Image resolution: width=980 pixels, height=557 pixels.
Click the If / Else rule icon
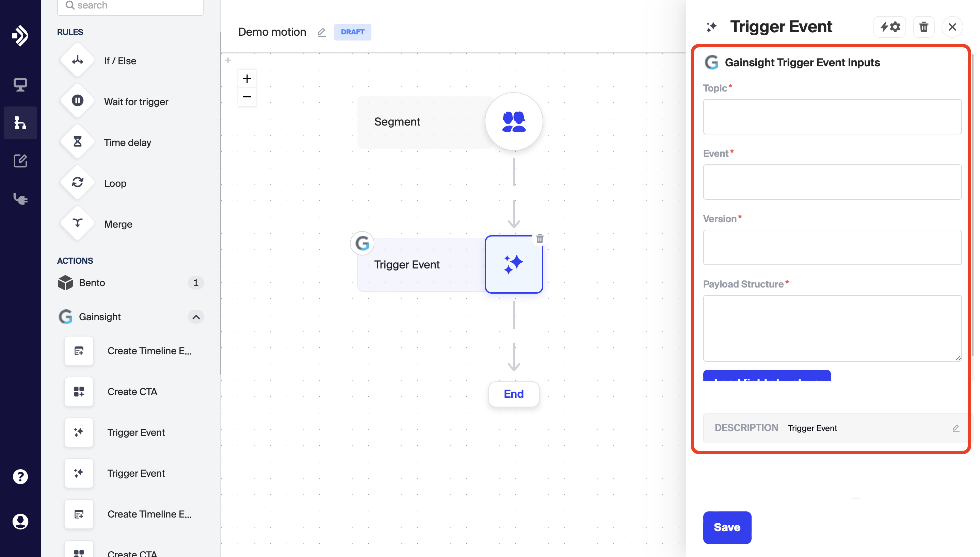click(x=77, y=61)
